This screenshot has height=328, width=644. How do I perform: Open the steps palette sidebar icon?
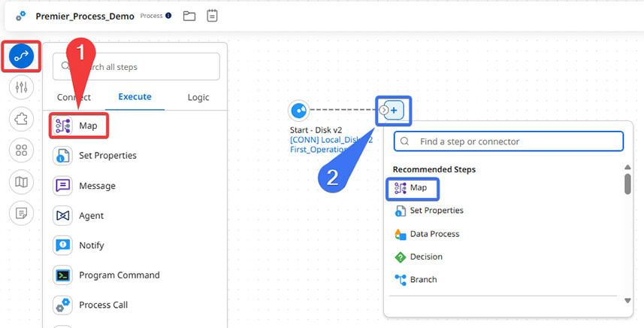[21, 56]
